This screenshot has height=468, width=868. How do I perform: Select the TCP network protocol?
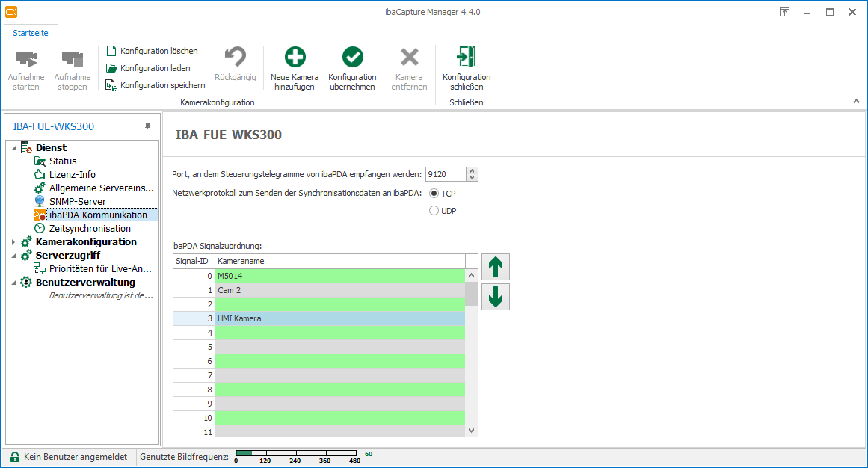(434, 194)
